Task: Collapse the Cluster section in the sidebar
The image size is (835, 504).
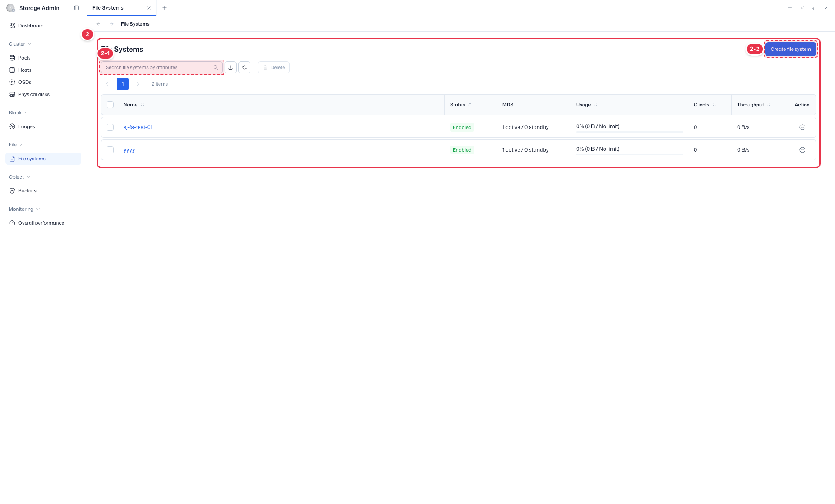Action: [x=20, y=44]
